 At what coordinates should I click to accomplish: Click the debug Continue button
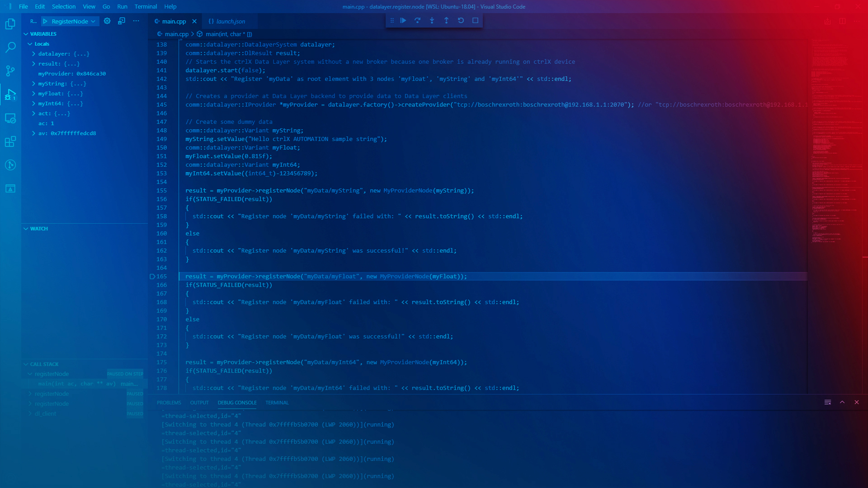click(403, 20)
